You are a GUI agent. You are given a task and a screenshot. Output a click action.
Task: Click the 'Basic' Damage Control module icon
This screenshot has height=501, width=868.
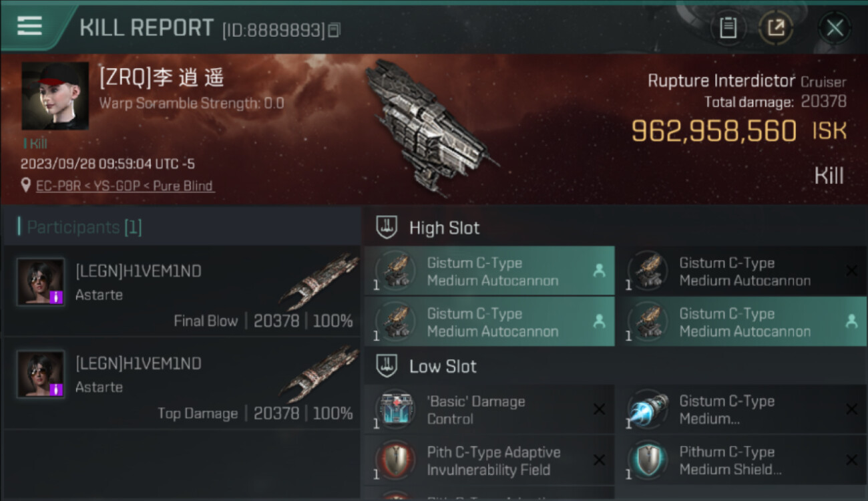click(395, 409)
